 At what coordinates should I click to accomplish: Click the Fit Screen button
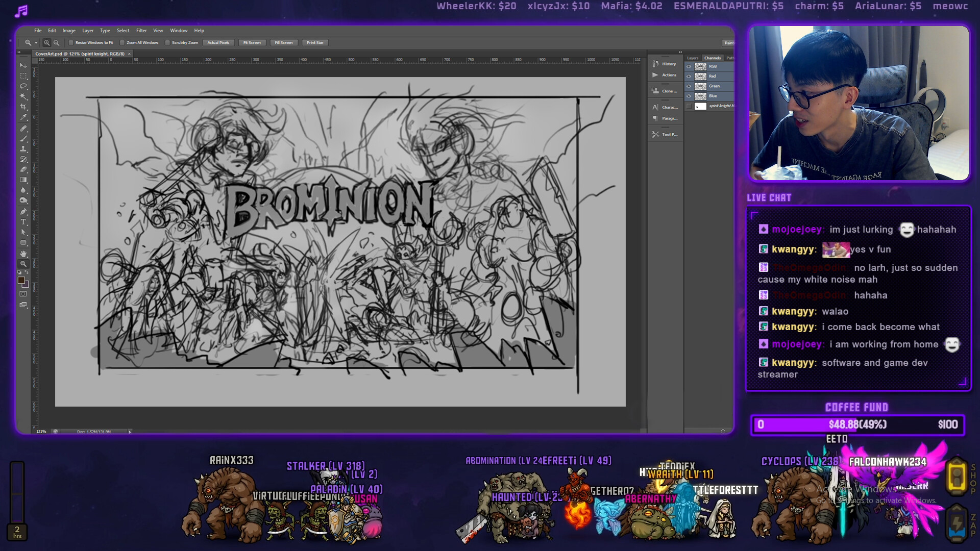(251, 43)
